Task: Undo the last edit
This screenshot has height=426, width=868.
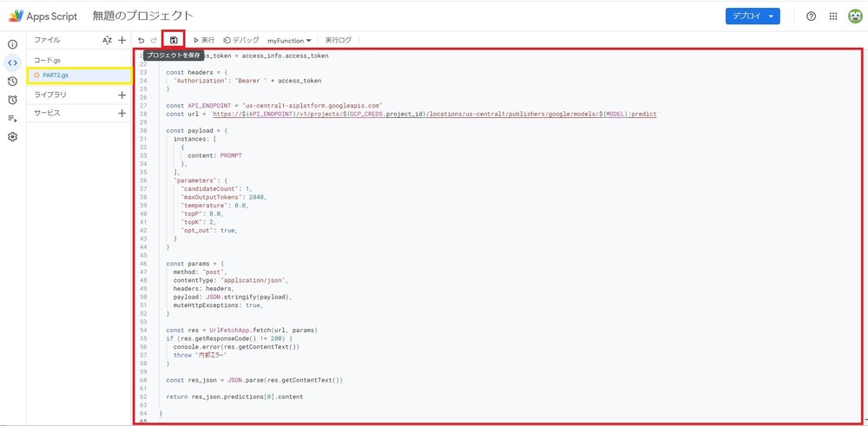Action: (x=141, y=40)
